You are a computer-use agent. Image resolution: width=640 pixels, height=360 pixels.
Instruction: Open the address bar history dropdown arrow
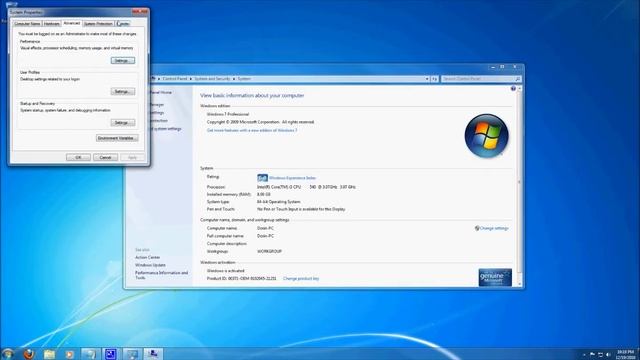tap(427, 79)
